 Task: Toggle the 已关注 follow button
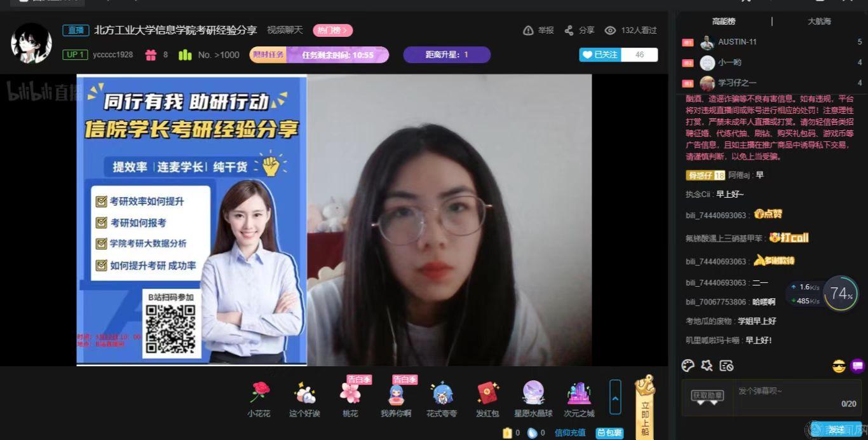600,55
